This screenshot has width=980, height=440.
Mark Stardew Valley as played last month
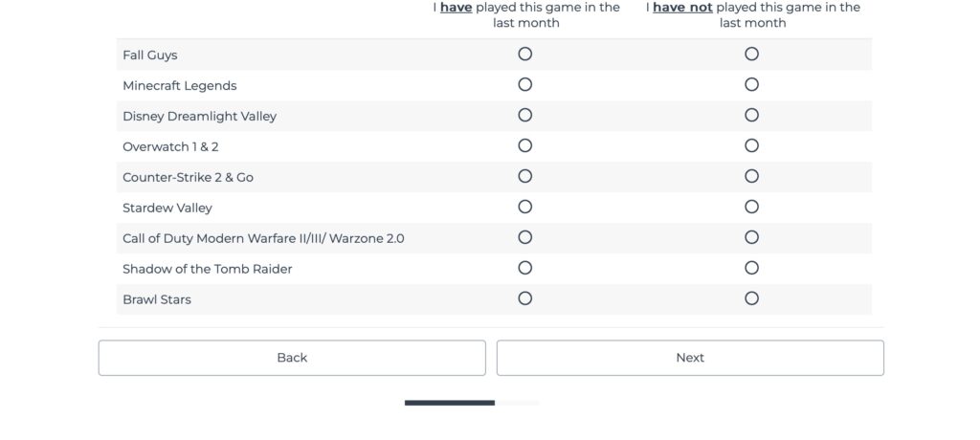(x=524, y=208)
